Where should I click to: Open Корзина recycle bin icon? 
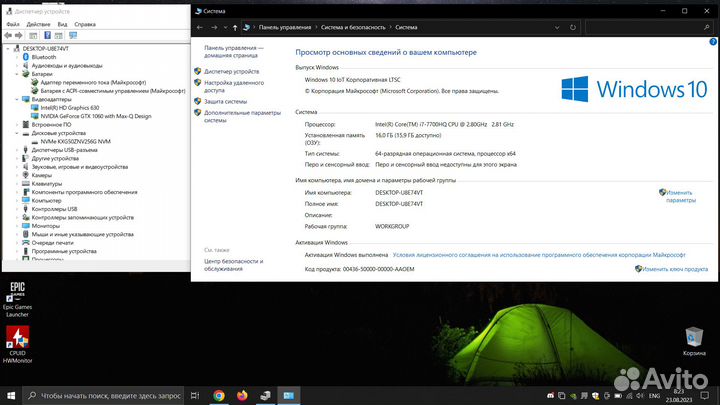[694, 341]
